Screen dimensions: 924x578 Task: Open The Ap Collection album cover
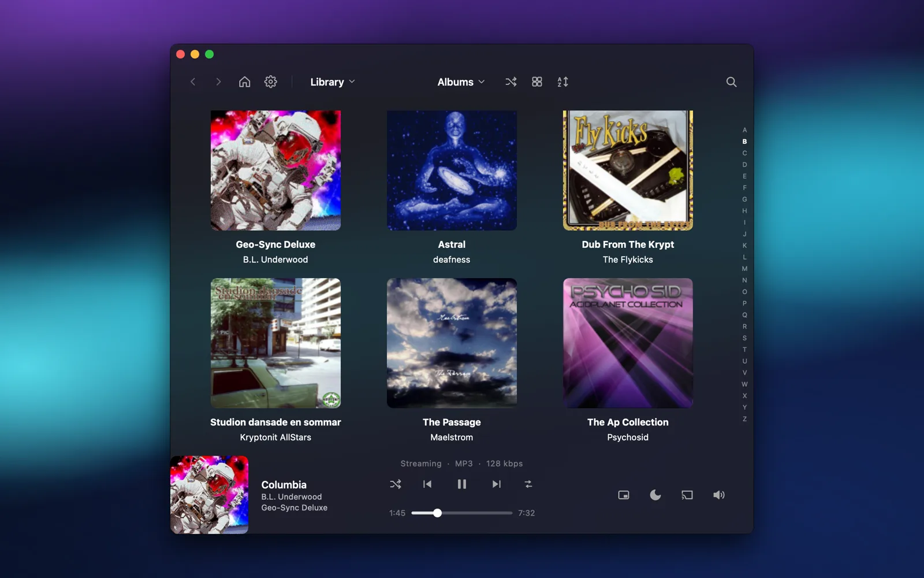[628, 343]
